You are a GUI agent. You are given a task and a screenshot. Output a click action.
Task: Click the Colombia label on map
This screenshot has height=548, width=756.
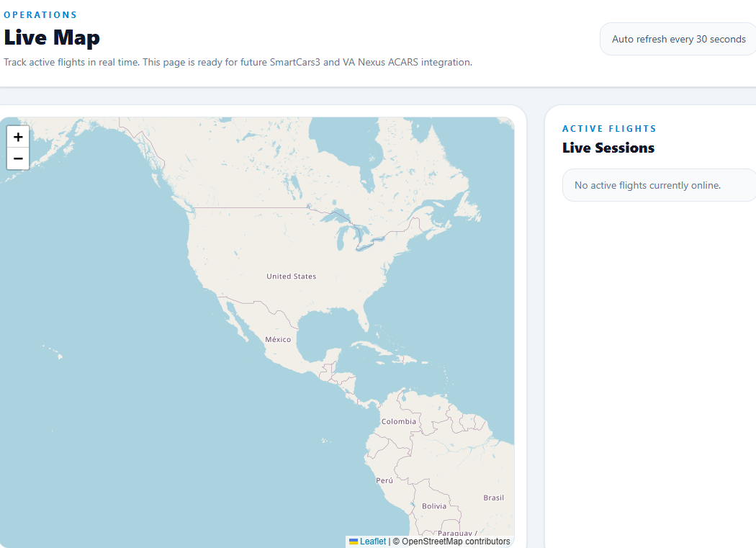tap(398, 421)
